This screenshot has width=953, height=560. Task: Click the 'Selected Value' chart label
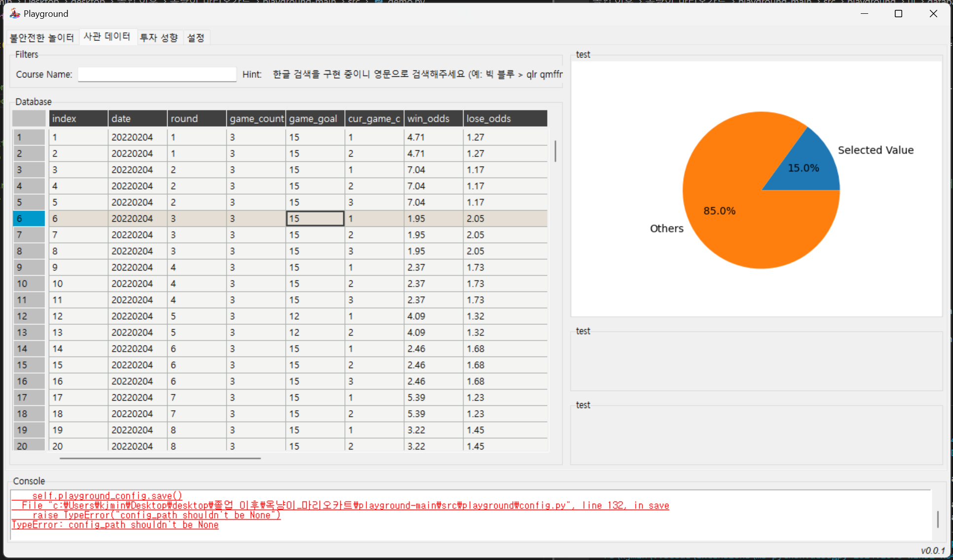[x=876, y=150]
